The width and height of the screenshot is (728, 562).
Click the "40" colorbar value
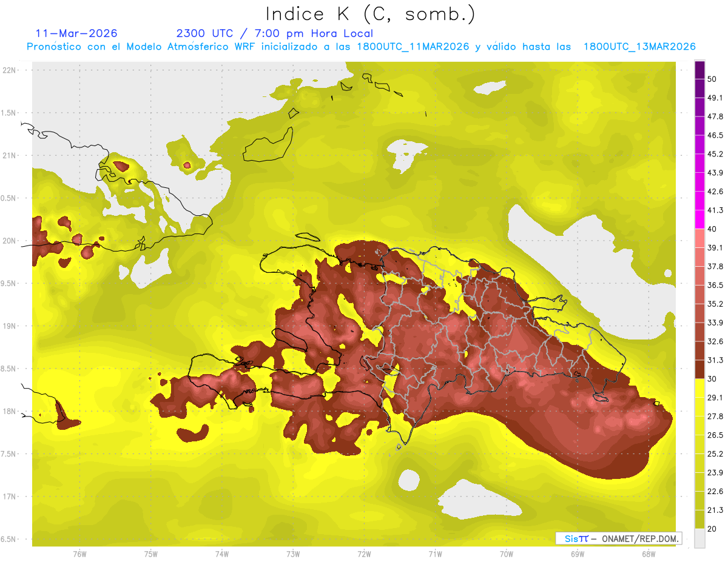pyautogui.click(x=713, y=229)
